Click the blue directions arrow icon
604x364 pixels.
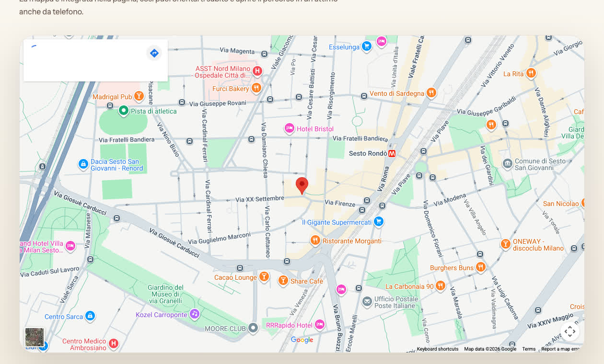click(x=154, y=53)
